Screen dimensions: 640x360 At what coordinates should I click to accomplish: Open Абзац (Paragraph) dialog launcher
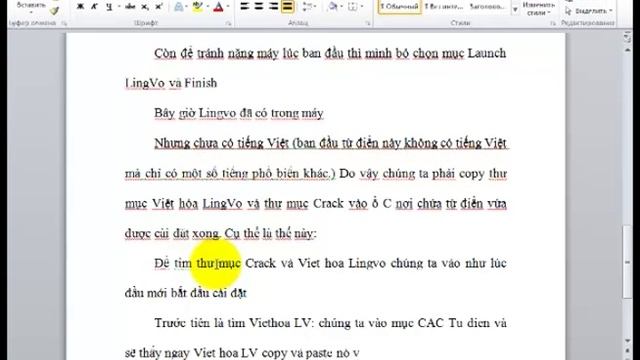tap(368, 24)
